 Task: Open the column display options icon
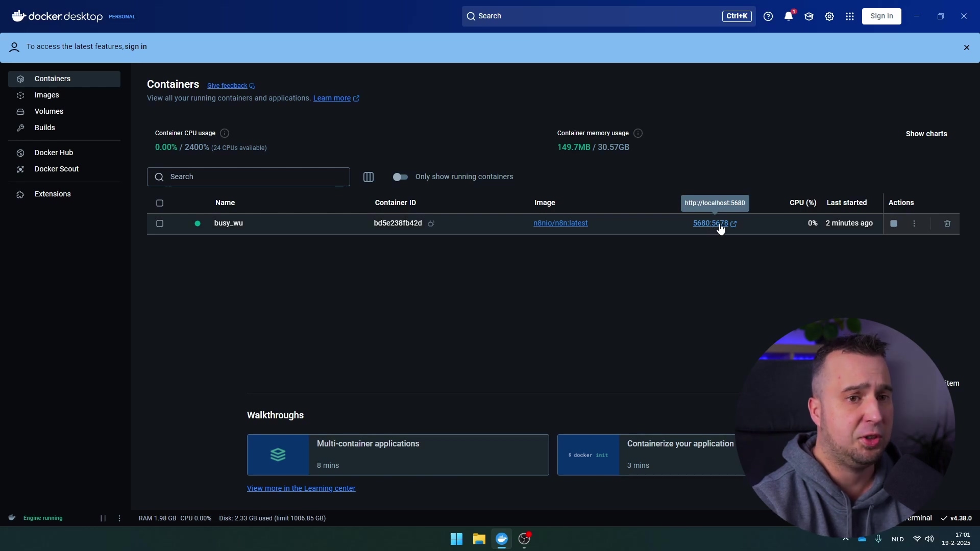(369, 177)
